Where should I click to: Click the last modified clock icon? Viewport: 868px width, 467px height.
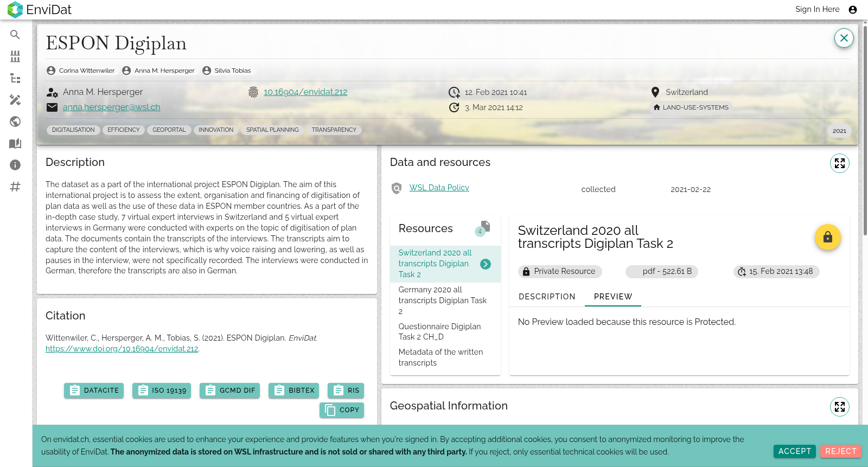[454, 107]
